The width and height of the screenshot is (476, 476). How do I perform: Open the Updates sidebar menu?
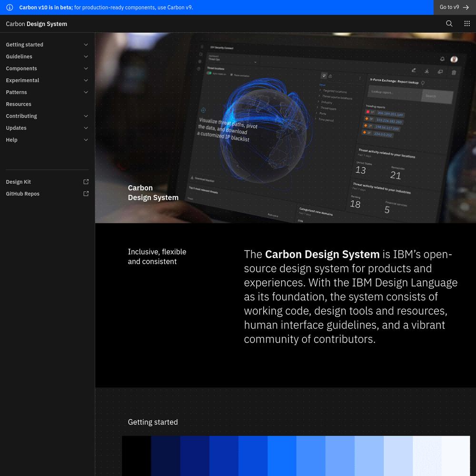pos(47,128)
